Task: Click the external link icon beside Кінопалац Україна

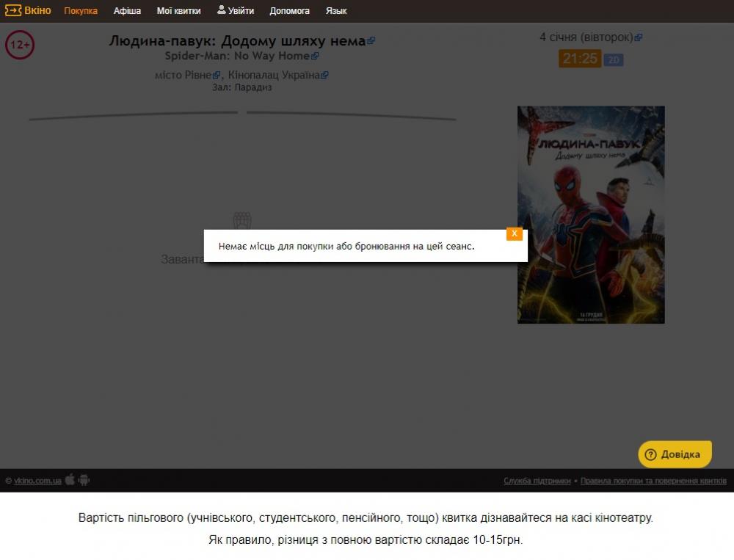Action: [x=325, y=75]
